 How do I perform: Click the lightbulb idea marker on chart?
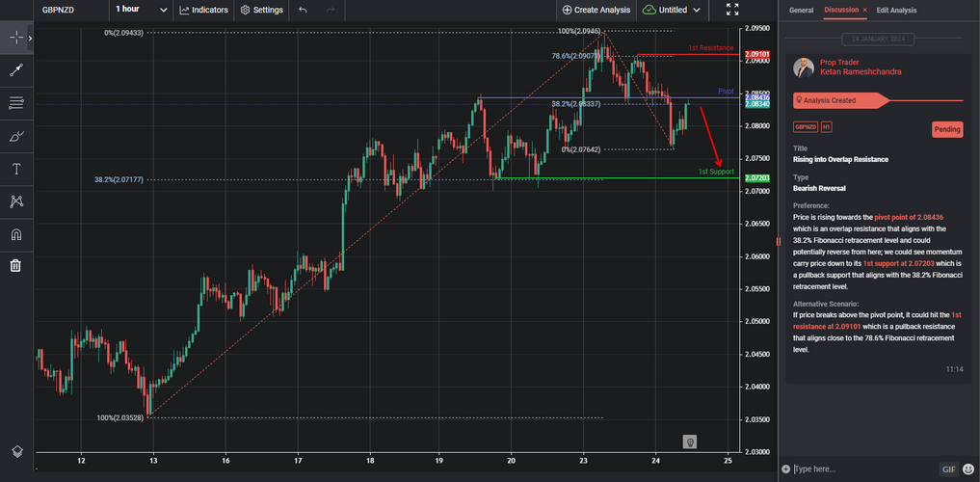coord(689,442)
